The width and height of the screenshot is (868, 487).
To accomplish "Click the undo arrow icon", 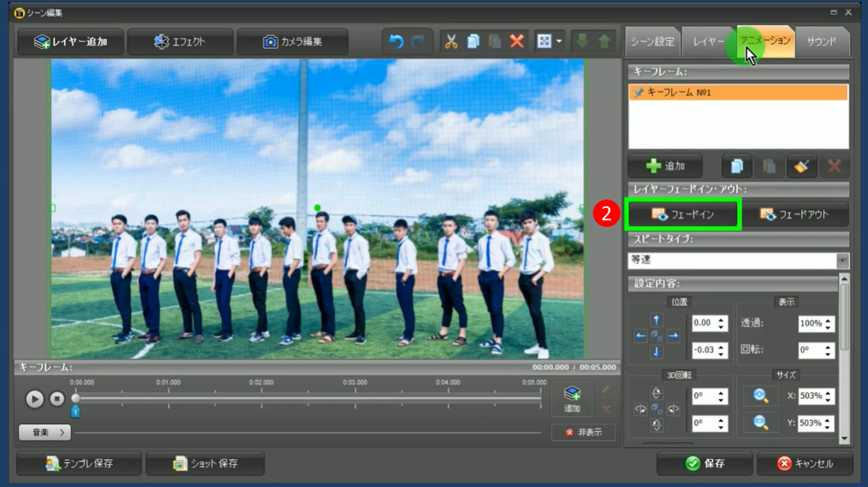I will click(396, 42).
